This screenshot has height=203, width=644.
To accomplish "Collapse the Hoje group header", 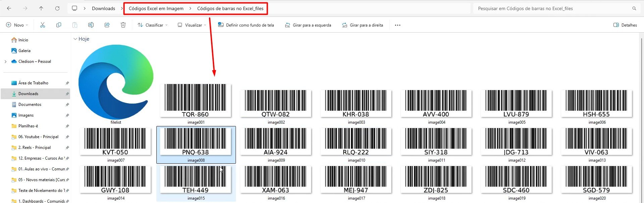I will (75, 39).
